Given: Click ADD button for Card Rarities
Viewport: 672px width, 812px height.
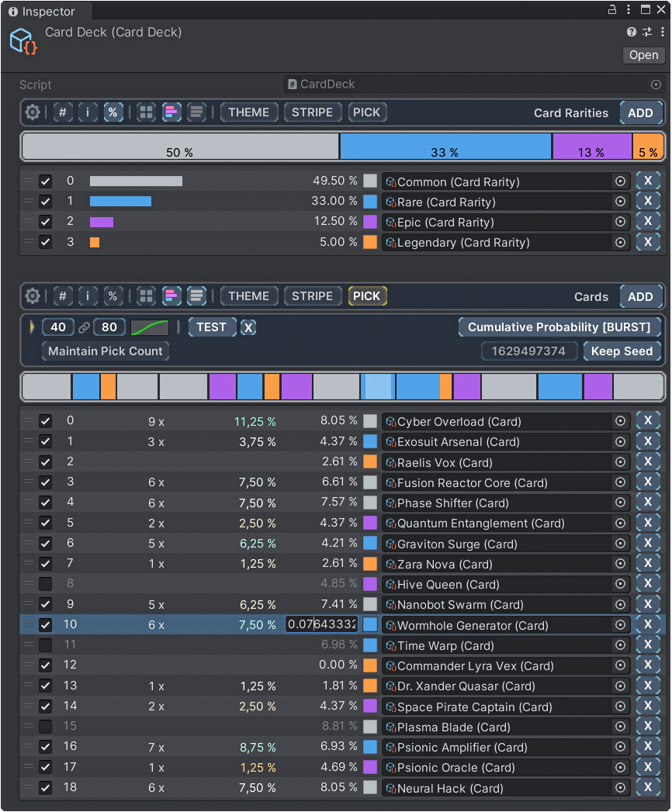Looking at the screenshot, I should [640, 112].
